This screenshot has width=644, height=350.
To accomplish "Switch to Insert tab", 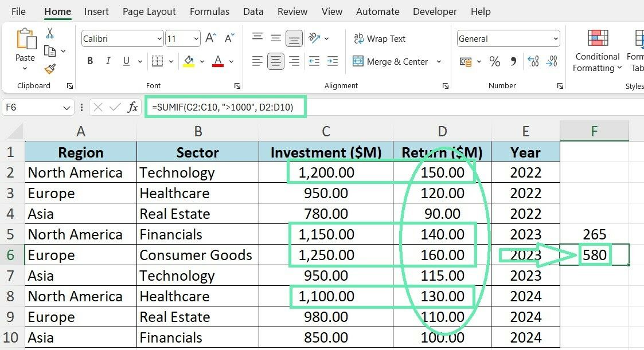I will coord(96,11).
